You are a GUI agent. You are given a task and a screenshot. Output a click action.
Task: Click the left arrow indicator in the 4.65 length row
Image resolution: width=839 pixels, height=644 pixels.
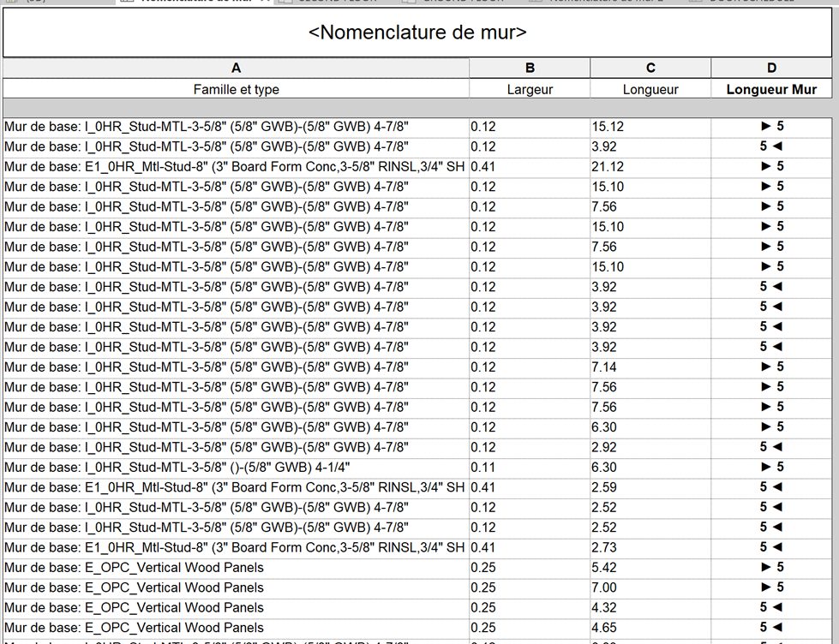point(777,628)
